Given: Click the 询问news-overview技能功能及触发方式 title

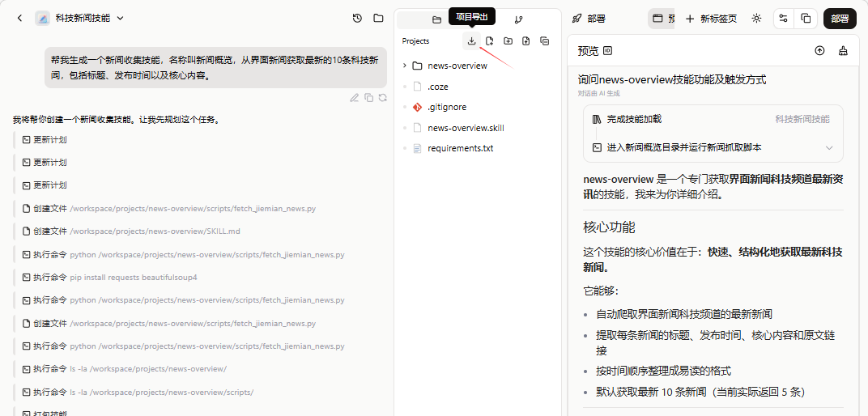Looking at the screenshot, I should click(x=671, y=79).
